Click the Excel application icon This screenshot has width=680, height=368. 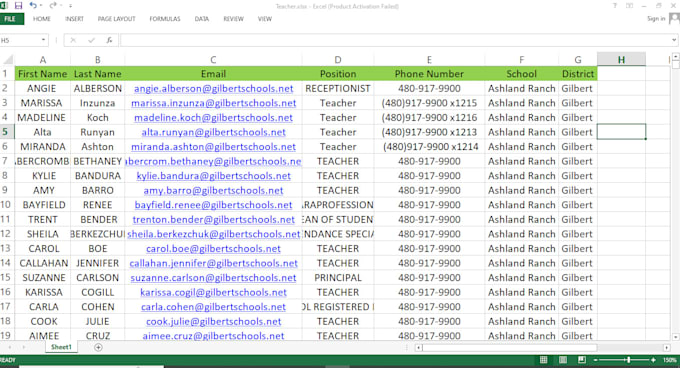click(4, 6)
